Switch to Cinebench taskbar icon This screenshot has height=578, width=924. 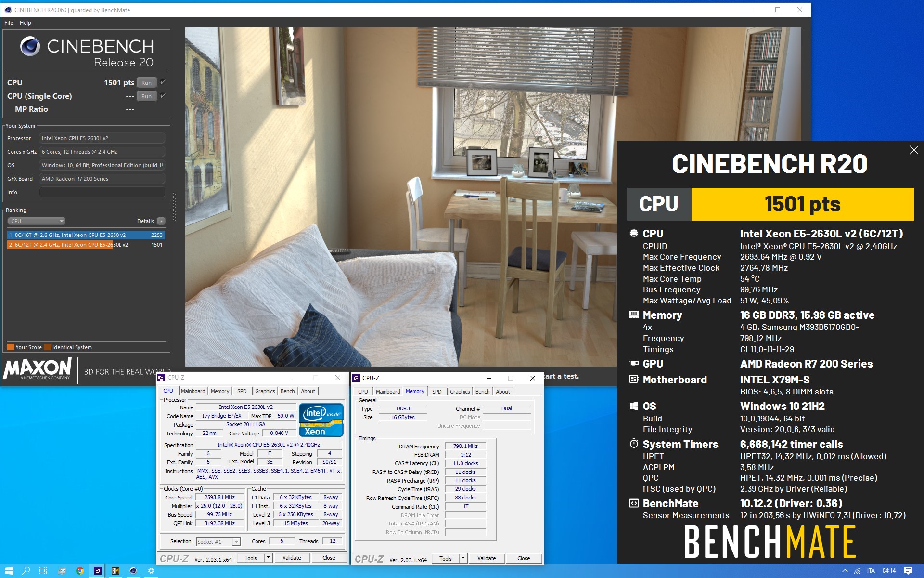pos(133,571)
